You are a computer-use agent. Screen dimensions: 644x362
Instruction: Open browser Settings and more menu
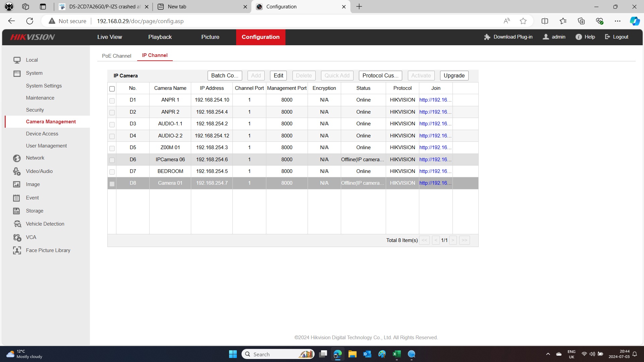(x=618, y=21)
